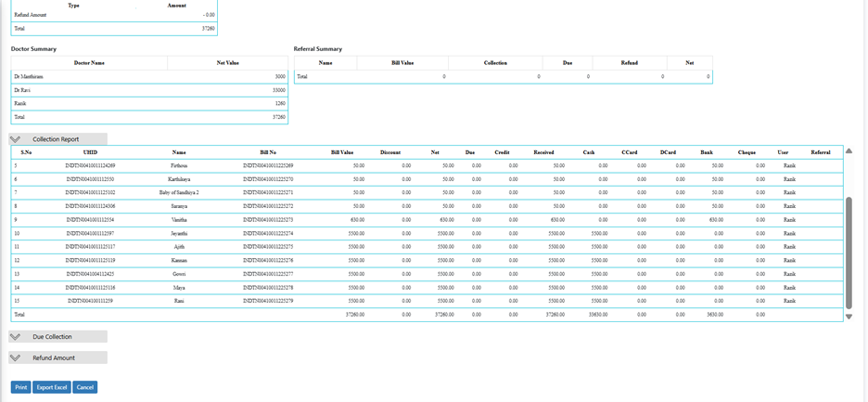Viewport: 868px width, 402px height.
Task: Click the Refund Amount chevron icon
Action: coord(16,357)
